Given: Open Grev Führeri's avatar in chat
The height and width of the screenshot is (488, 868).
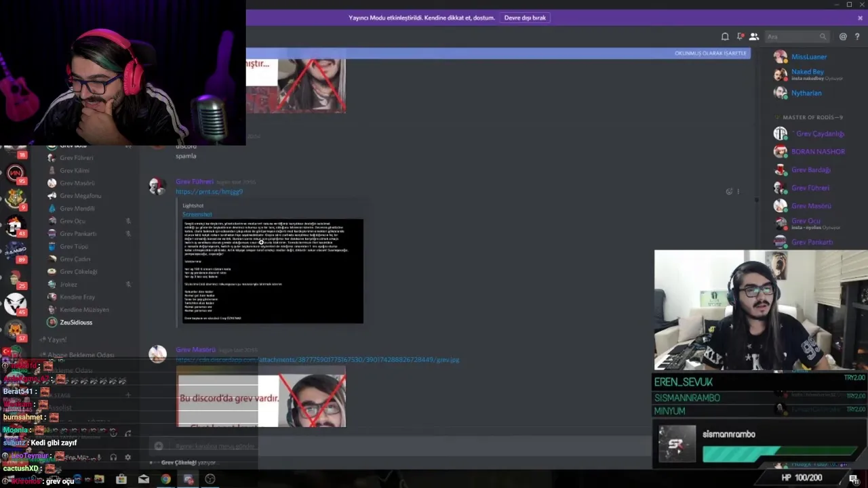Looking at the screenshot, I should click(x=157, y=186).
